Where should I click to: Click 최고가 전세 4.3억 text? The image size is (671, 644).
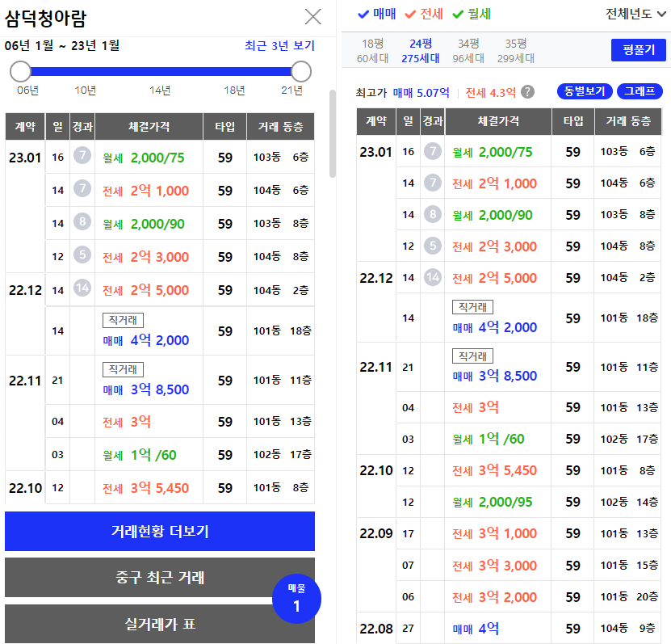490,92
